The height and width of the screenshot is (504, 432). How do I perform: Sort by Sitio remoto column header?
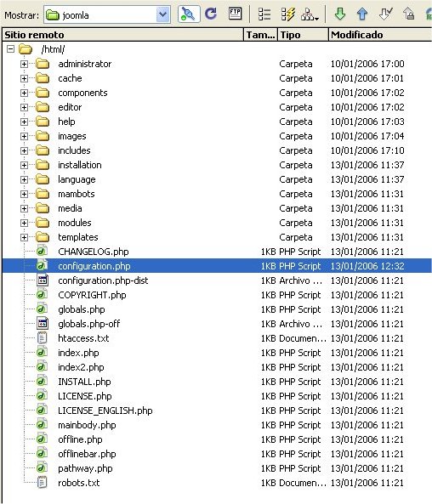(122, 35)
